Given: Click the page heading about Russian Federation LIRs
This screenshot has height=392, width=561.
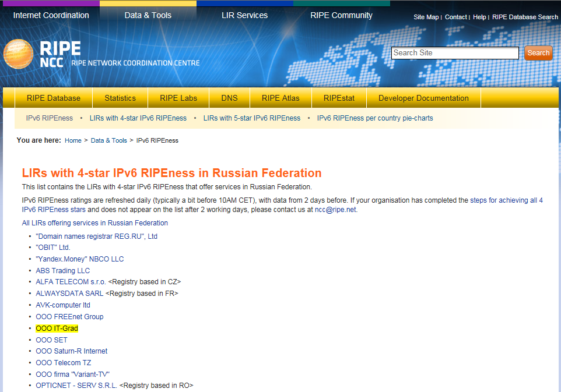Looking at the screenshot, I should pos(171,173).
